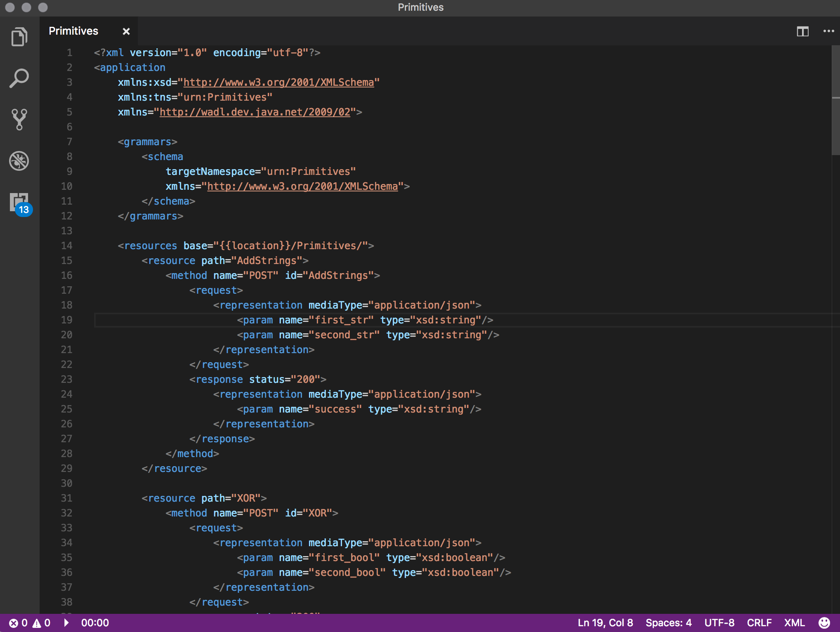The width and height of the screenshot is (840, 632).
Task: Change indentation via Spaces: 4 selector
Action: 668,623
